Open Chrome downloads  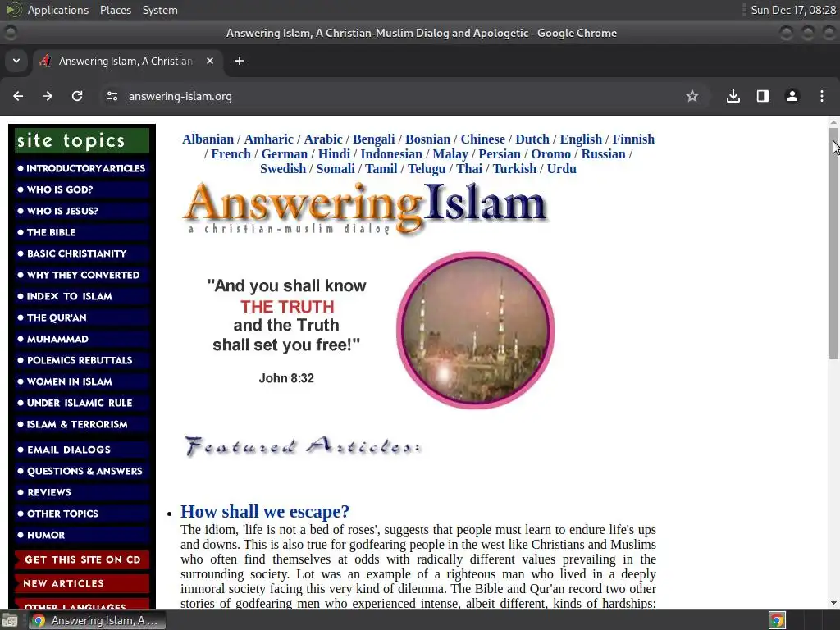point(733,96)
